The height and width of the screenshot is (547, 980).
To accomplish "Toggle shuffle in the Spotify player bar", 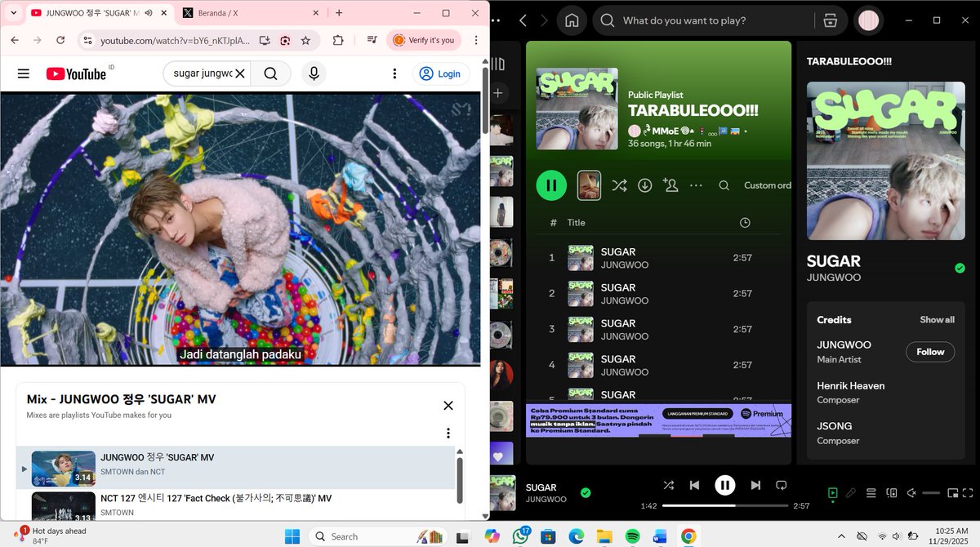I will point(668,485).
